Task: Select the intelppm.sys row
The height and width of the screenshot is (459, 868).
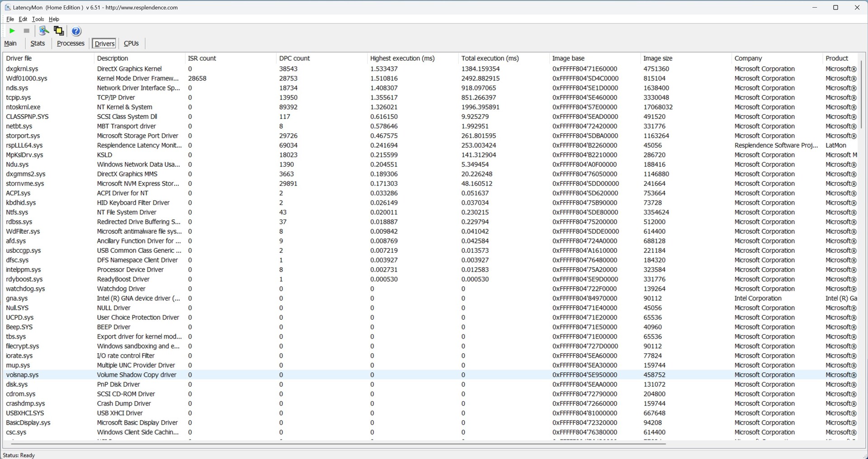Action: (x=431, y=270)
